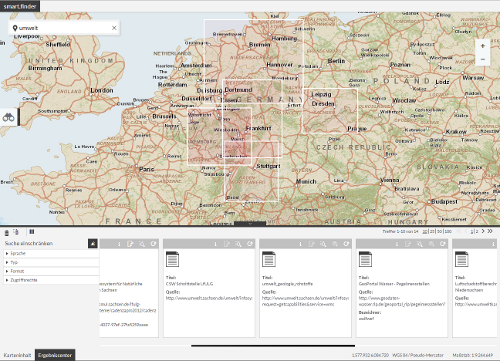
Task: Click the title 'GeoPortal Wasser - Pegelmessstellen'
Action: (x=394, y=284)
